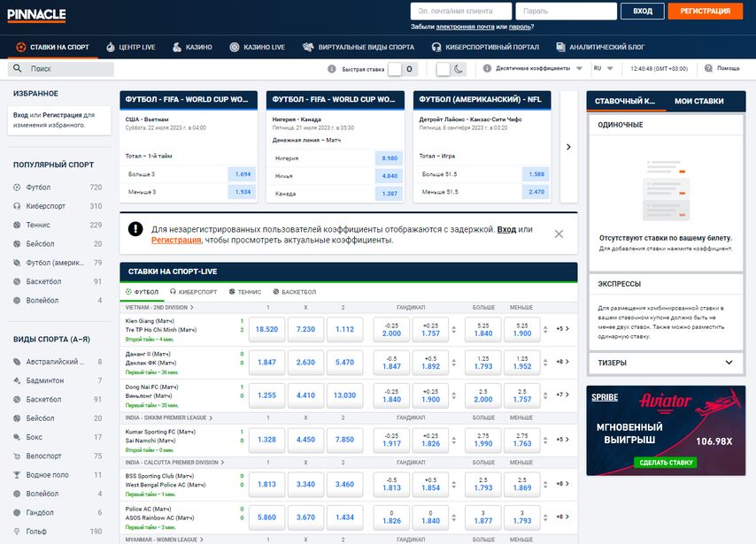
Task: Click the decimal odds info icon
Action: 487,68
